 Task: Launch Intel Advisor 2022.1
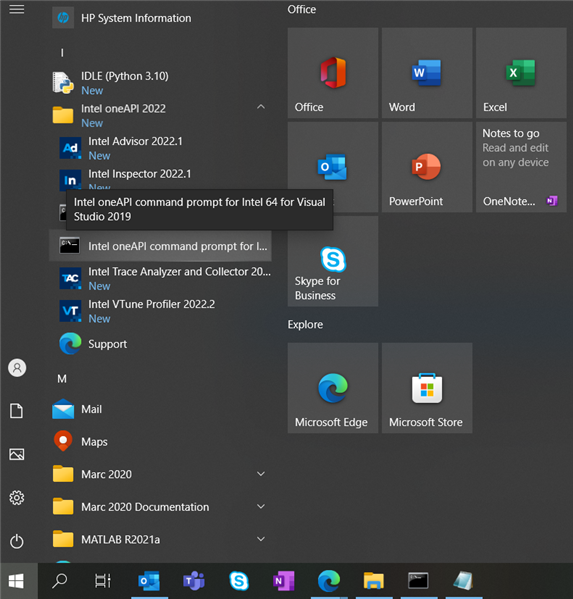160,148
